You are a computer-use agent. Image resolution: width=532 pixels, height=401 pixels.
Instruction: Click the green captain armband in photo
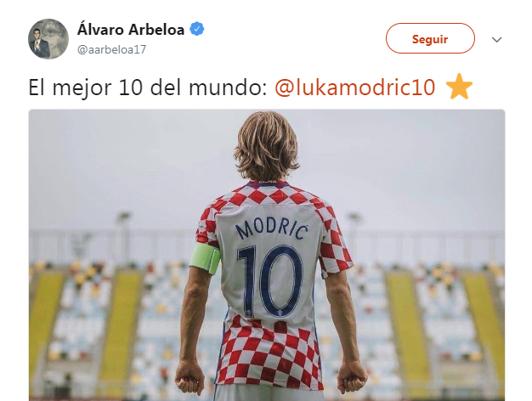click(205, 258)
